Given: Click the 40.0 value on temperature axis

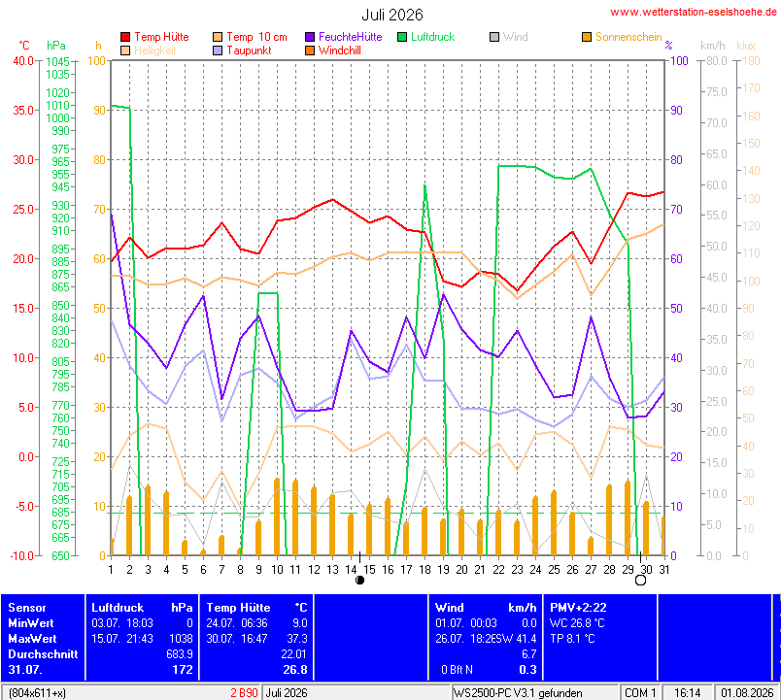Looking at the screenshot, I should (23, 61).
